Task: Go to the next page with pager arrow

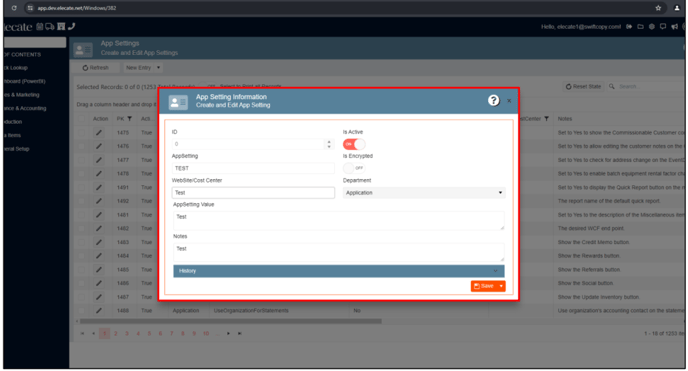Action: [x=229, y=334]
